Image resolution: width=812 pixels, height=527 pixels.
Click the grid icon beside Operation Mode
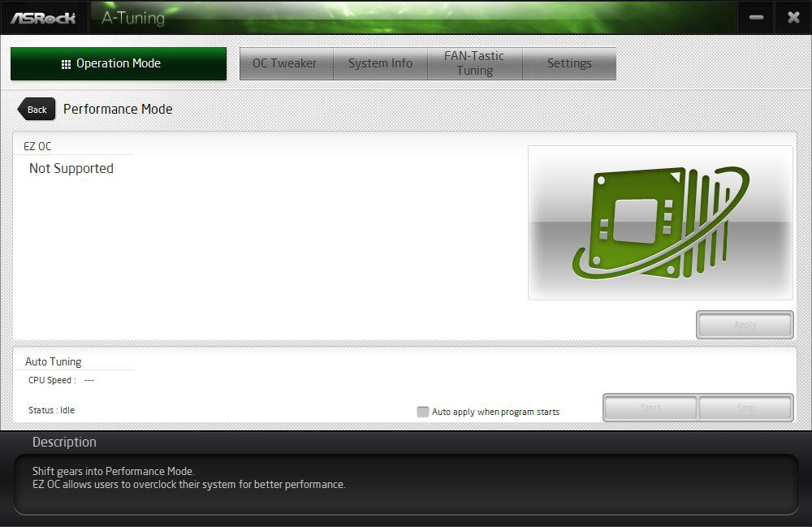point(66,64)
